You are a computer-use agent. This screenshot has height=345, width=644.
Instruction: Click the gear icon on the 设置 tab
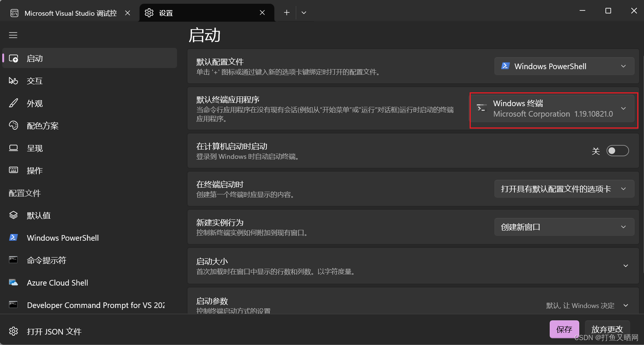[149, 13]
